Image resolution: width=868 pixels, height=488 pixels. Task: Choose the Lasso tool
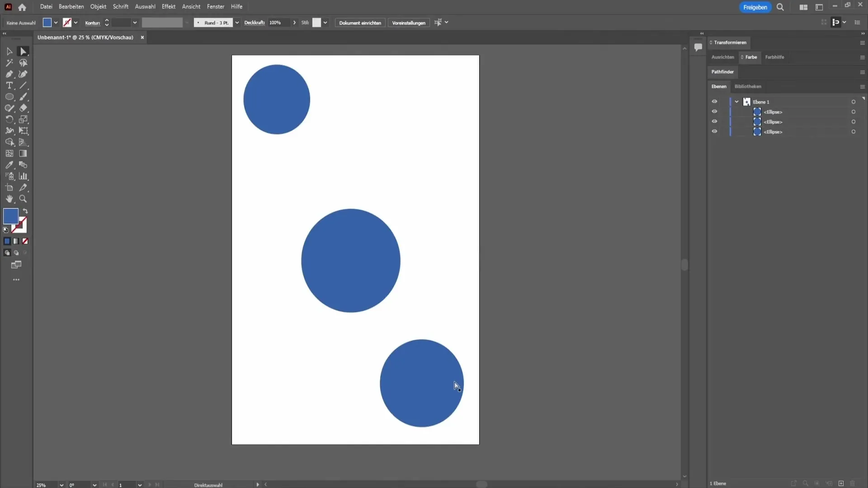click(x=23, y=63)
